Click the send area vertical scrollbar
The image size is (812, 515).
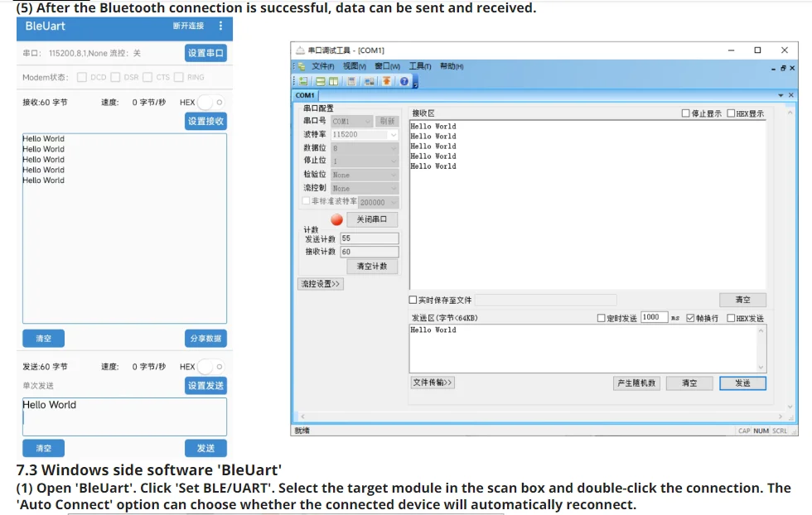[x=761, y=349]
